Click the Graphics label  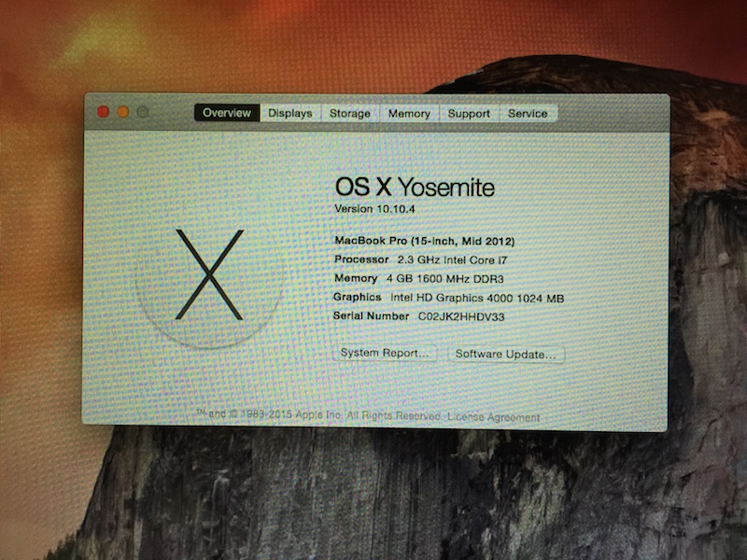coord(358,297)
